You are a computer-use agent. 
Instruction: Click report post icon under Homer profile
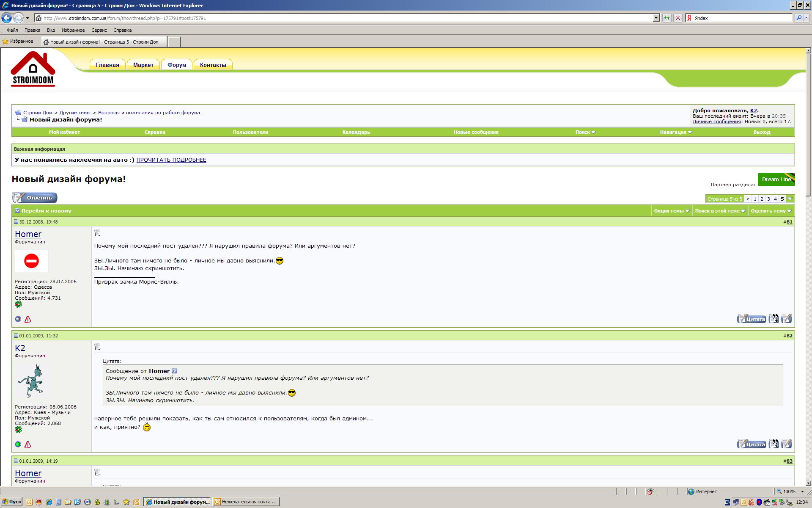tap(28, 319)
